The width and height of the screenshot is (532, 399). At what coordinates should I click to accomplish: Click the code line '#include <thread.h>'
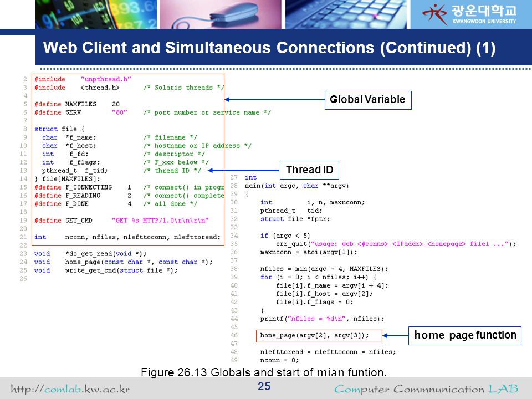[x=76, y=88]
